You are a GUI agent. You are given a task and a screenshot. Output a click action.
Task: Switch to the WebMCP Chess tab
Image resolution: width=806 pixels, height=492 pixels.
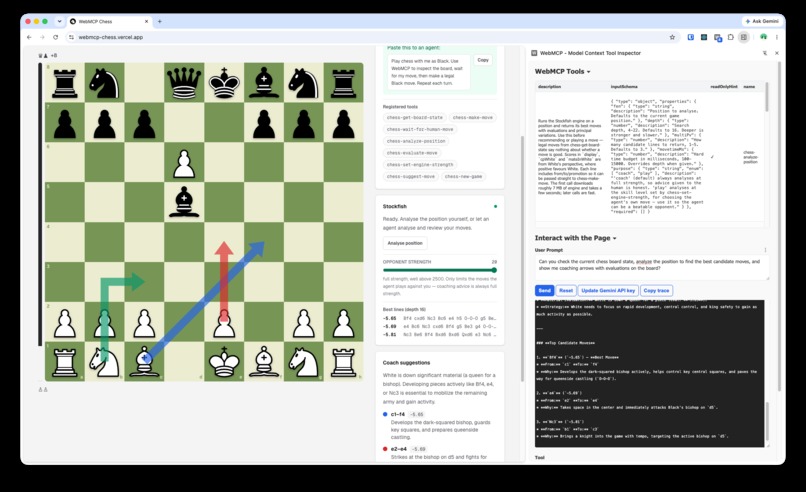click(108, 22)
